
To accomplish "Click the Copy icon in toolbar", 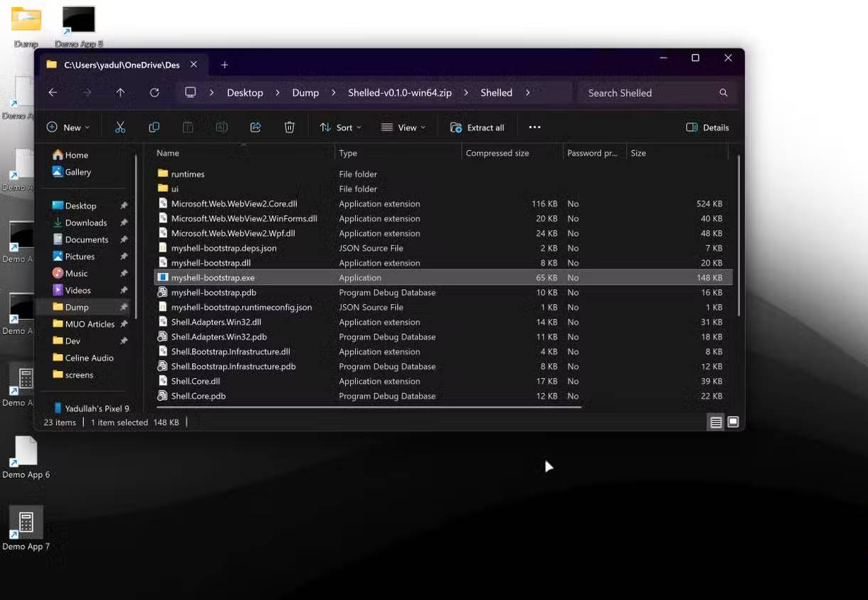I will [154, 127].
